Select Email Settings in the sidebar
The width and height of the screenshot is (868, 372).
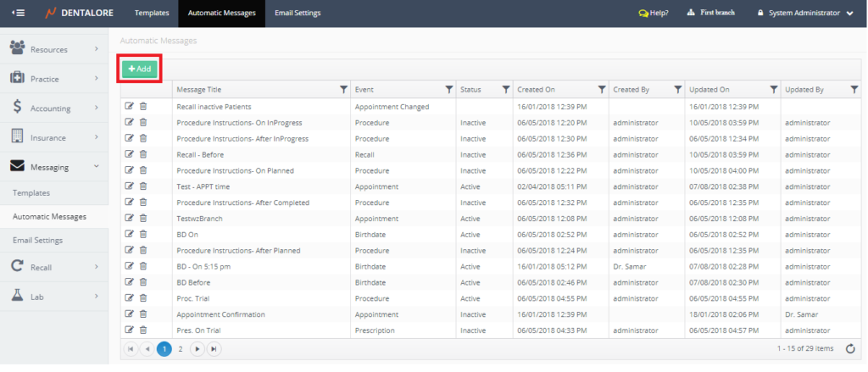tap(38, 240)
